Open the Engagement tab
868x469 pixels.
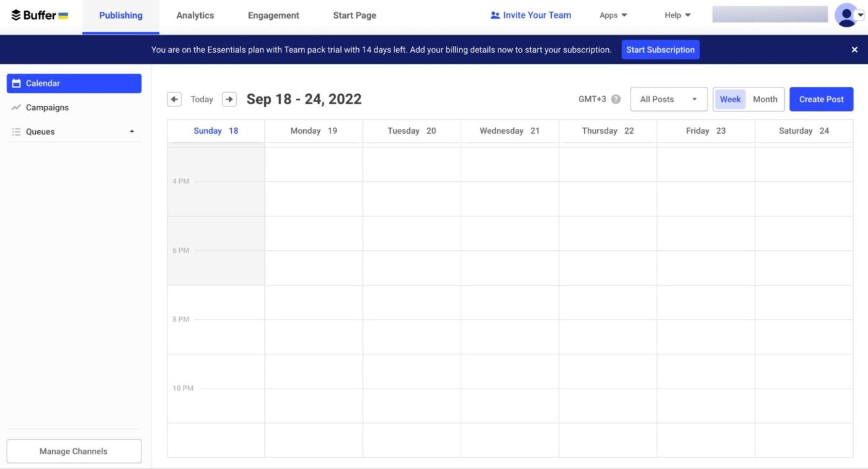(273, 15)
